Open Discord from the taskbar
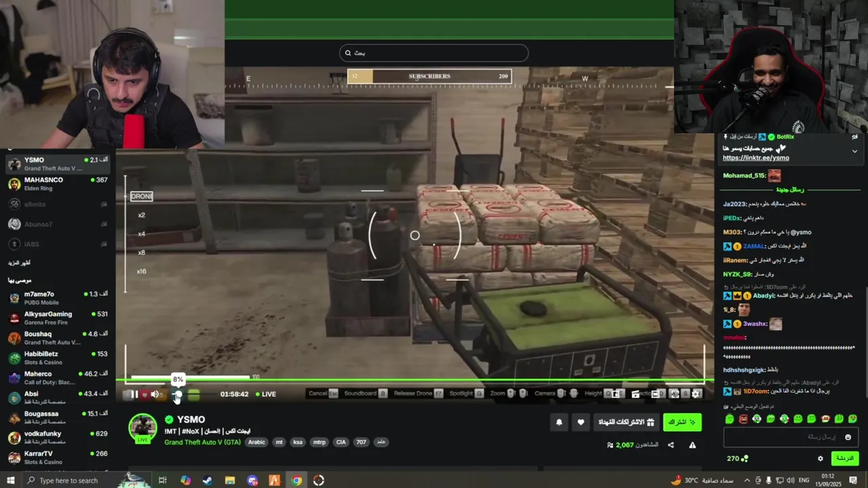The image size is (868, 488). 252,481
